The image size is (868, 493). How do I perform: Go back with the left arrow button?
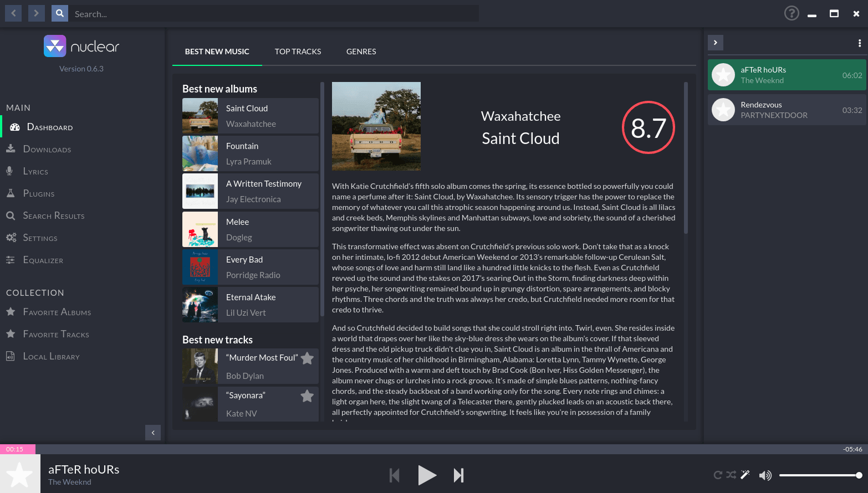coord(13,13)
